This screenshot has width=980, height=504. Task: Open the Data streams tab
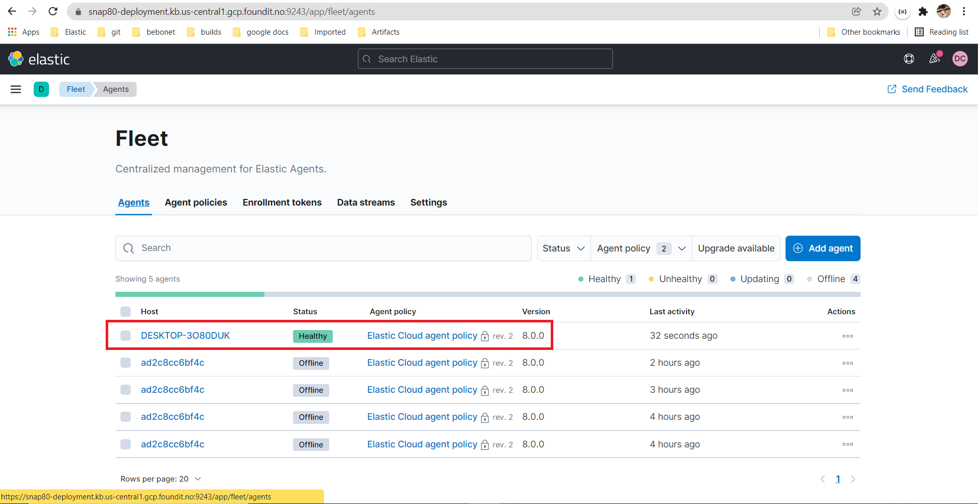point(365,203)
